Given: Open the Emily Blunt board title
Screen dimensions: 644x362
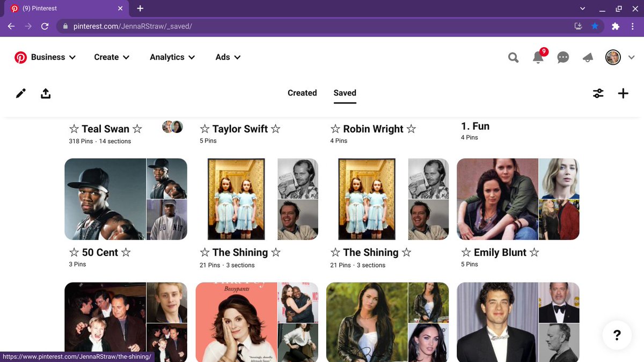Looking at the screenshot, I should (500, 252).
